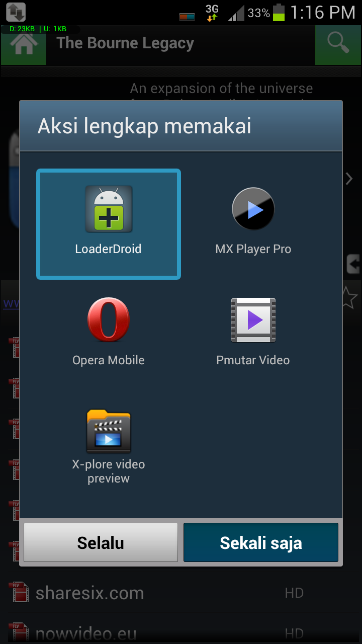Choose LoaderDroid app icon
This screenshot has width=362, height=644.
click(109, 209)
